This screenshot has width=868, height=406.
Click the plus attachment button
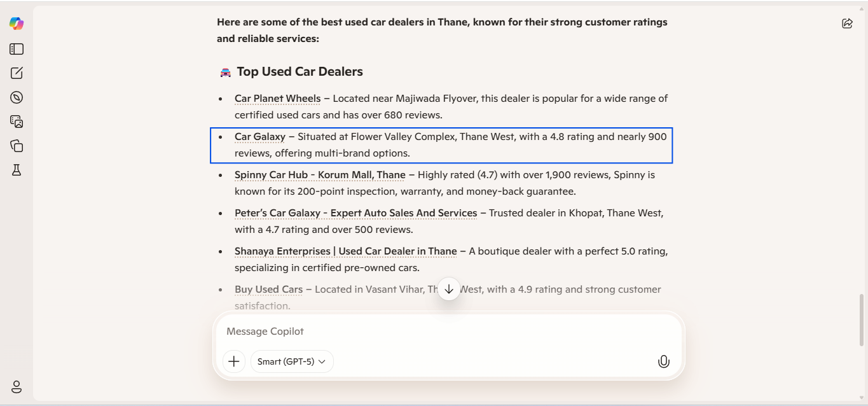(x=234, y=361)
